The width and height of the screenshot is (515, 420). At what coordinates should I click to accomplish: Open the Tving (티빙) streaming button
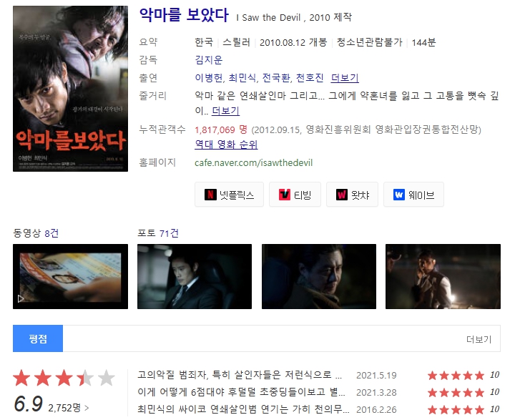click(x=295, y=195)
